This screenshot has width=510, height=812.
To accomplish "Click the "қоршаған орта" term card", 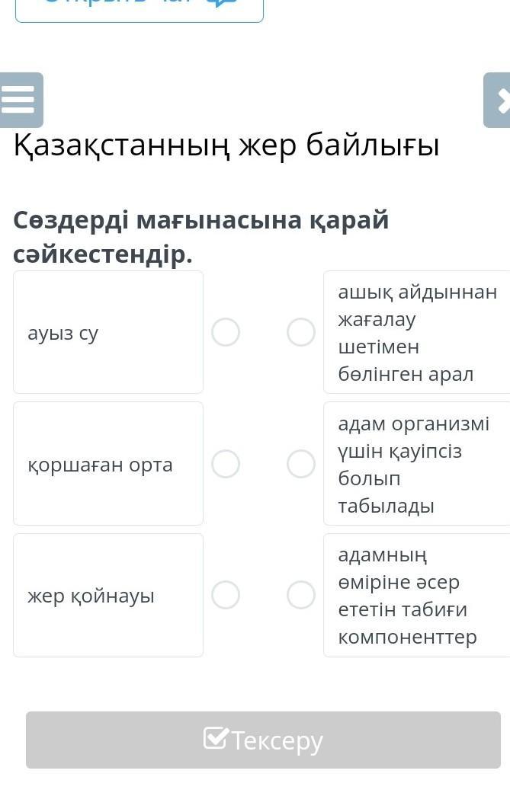I will tap(108, 463).
